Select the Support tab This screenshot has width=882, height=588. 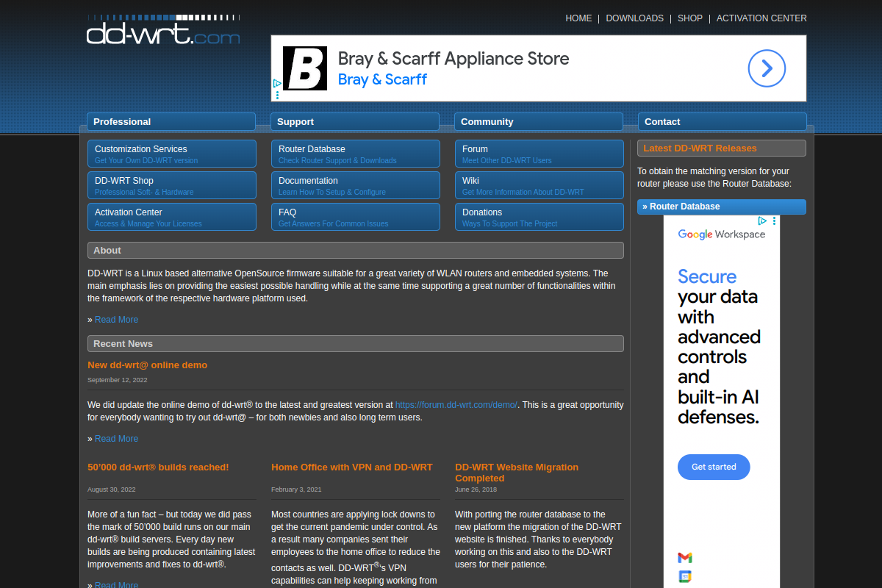pyautogui.click(x=355, y=122)
